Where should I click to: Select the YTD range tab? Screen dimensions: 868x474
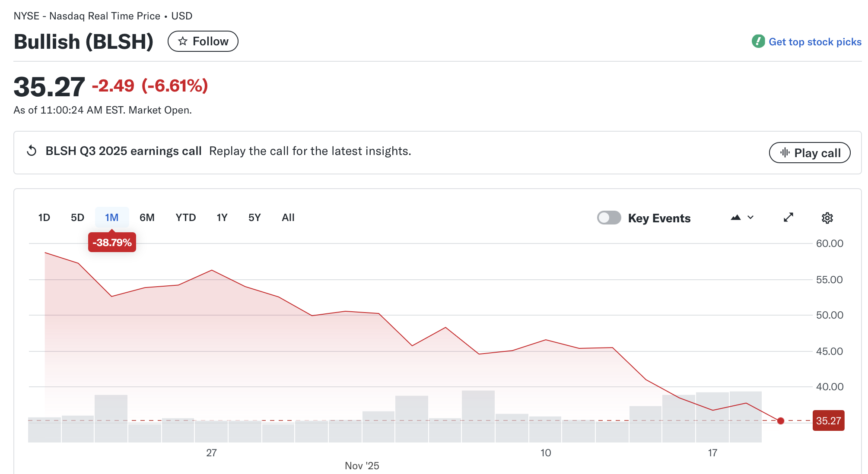click(186, 218)
